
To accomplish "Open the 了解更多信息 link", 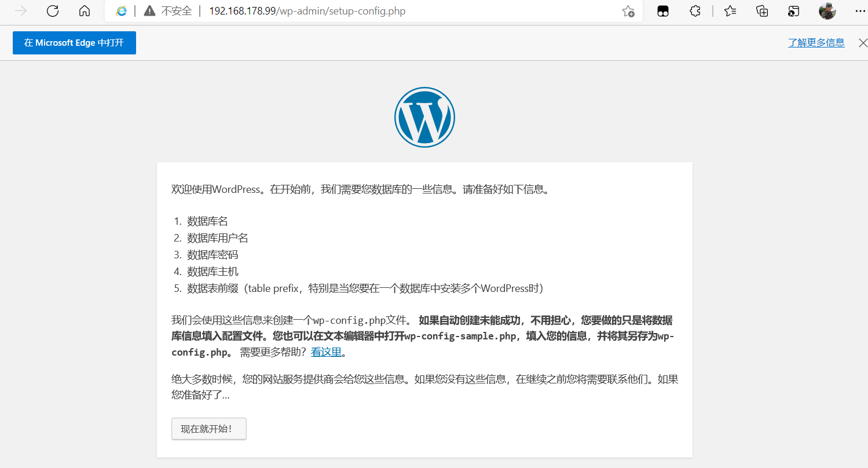I will click(x=816, y=43).
